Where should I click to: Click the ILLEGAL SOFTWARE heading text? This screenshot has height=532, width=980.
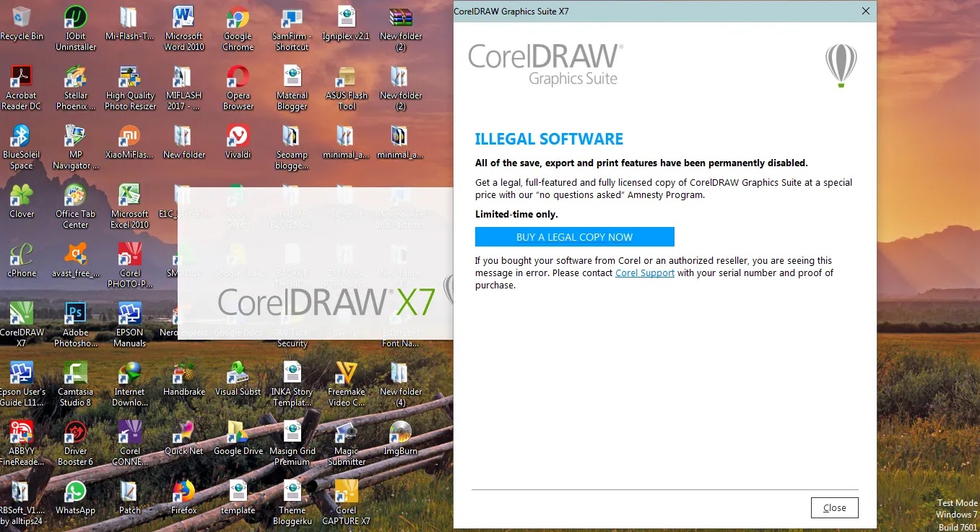[x=549, y=140]
